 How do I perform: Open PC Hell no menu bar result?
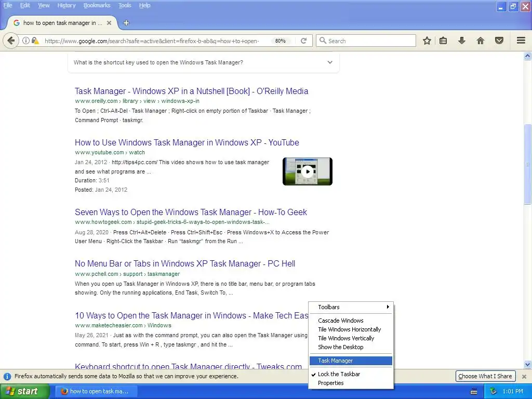(185, 263)
